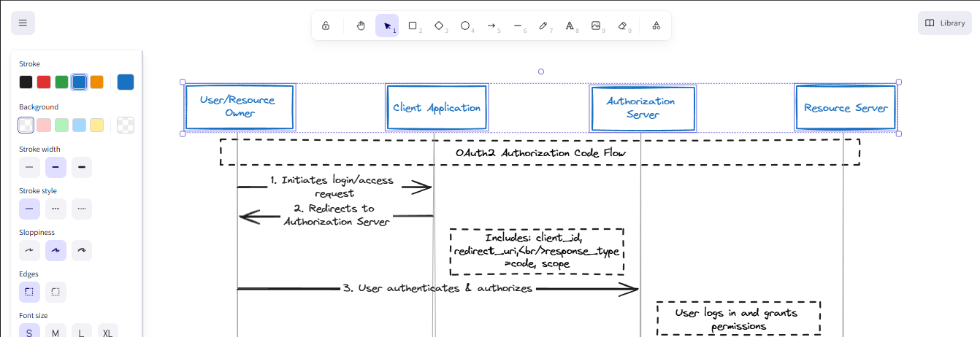Select the User/Resource Owner box
The image size is (980, 337).
240,107
